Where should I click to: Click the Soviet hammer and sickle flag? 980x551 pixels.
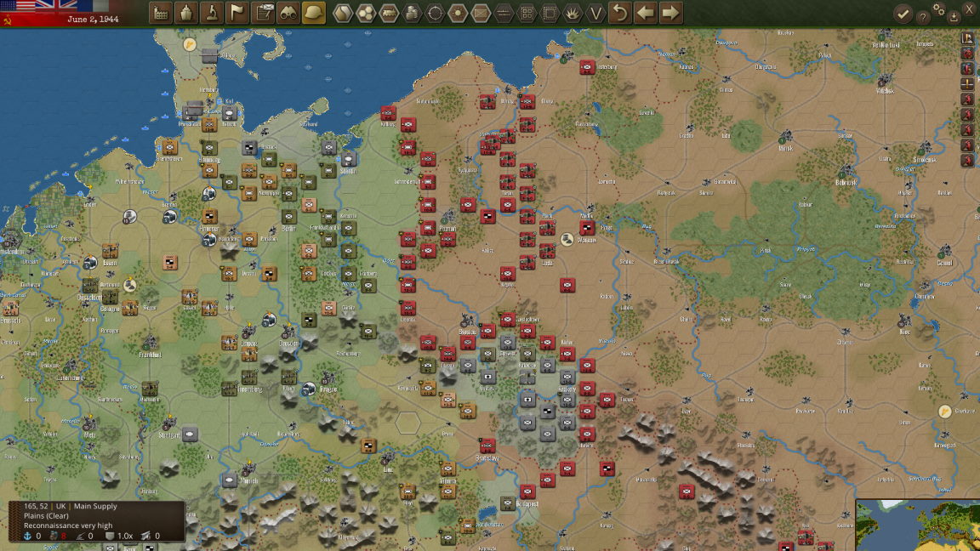click(8, 20)
